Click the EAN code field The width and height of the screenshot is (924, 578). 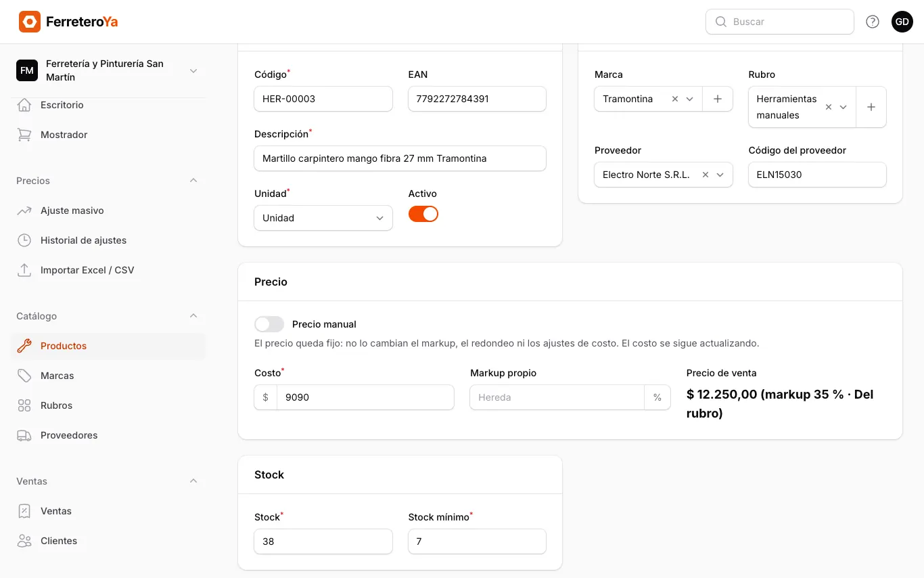coord(477,99)
